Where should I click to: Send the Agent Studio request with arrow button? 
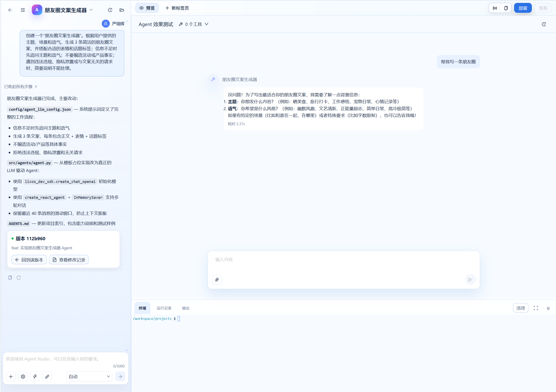pyautogui.click(x=120, y=377)
